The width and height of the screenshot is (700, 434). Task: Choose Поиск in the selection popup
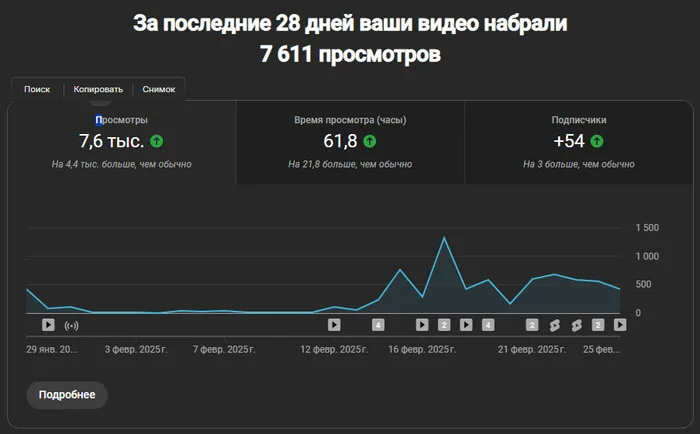[x=37, y=89]
